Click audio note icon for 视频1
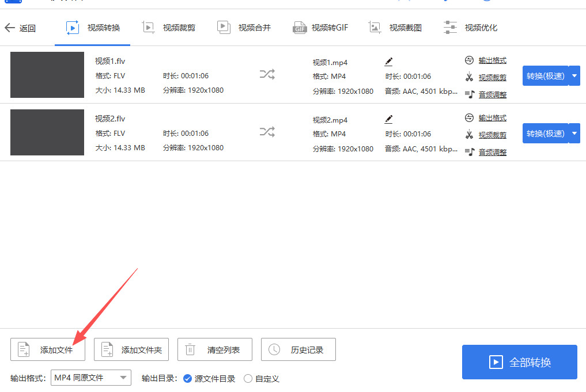This screenshot has width=586, height=392. [x=470, y=94]
